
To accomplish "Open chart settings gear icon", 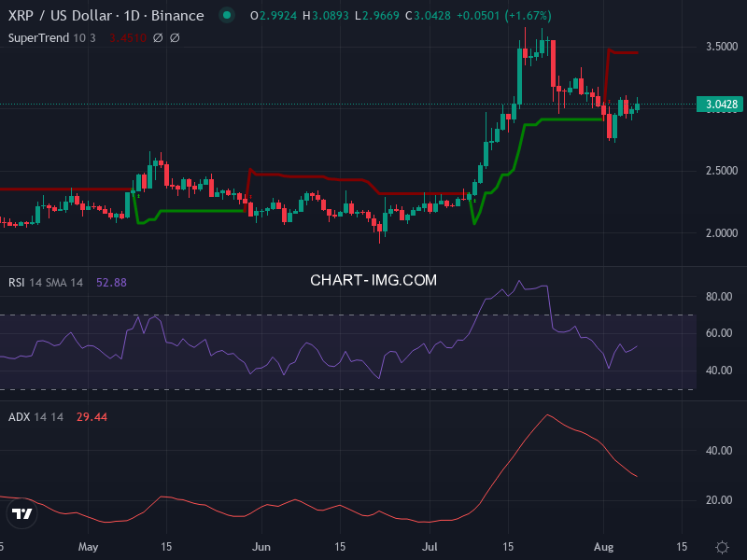I will click(722, 547).
